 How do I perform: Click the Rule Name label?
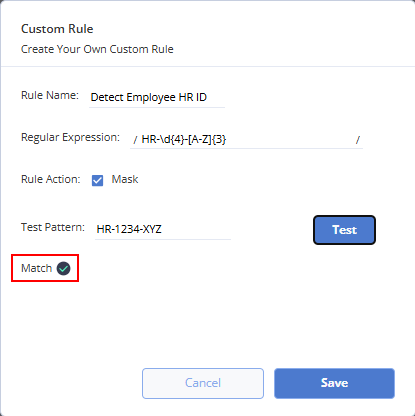click(x=50, y=95)
